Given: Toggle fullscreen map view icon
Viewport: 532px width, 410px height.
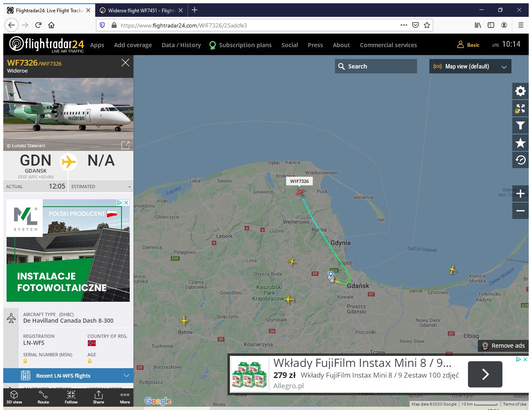Looking at the screenshot, I should tap(520, 108).
